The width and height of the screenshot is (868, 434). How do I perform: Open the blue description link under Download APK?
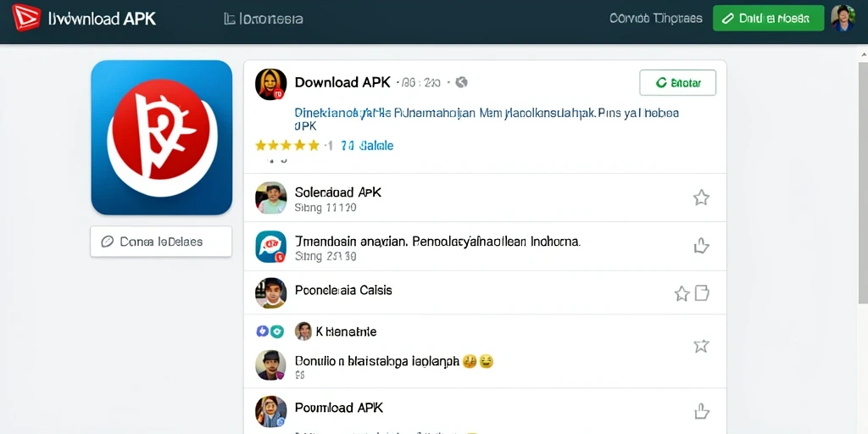tap(487, 119)
